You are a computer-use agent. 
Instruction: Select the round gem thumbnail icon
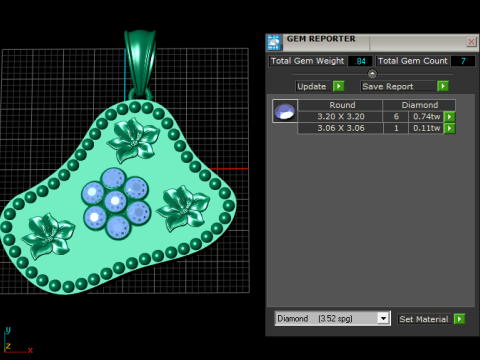(x=285, y=111)
